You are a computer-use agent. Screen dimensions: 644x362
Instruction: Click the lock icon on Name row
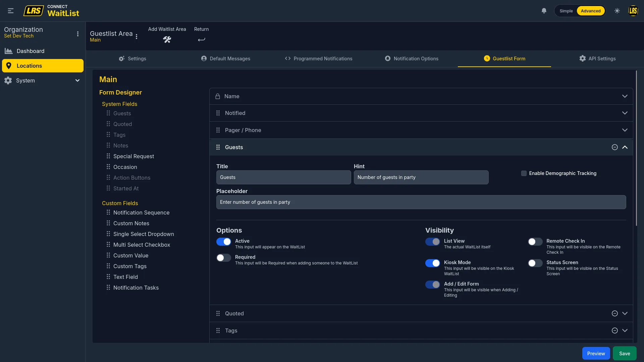[218, 96]
